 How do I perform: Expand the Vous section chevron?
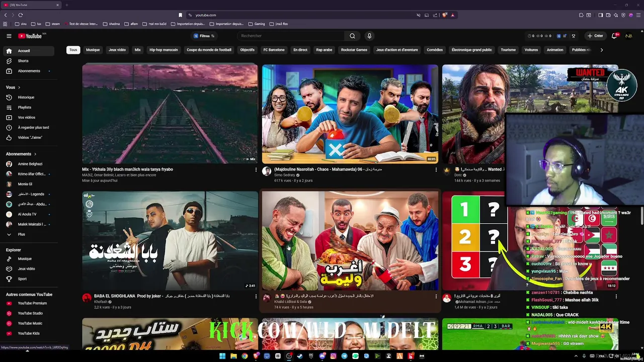click(x=20, y=87)
